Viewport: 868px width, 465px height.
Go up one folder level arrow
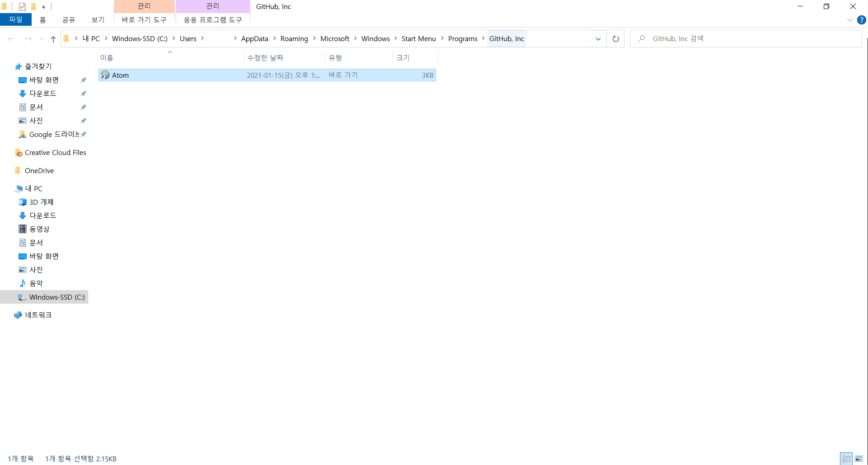coord(53,39)
